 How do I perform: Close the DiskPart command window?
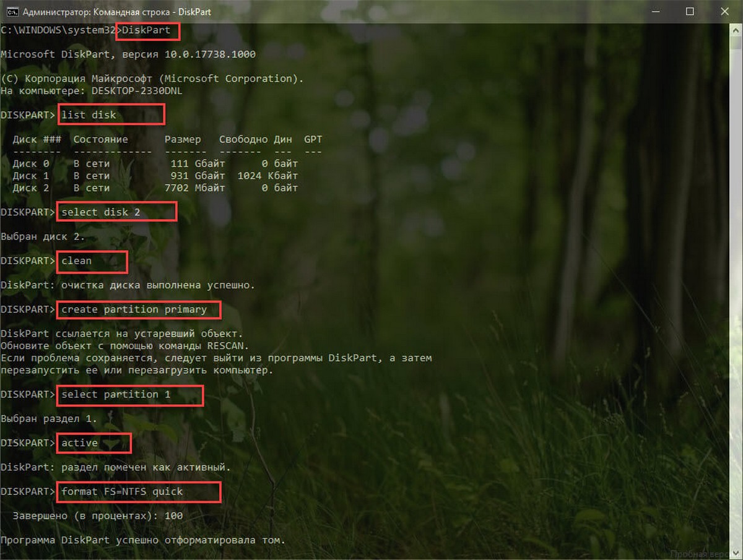coord(724,11)
